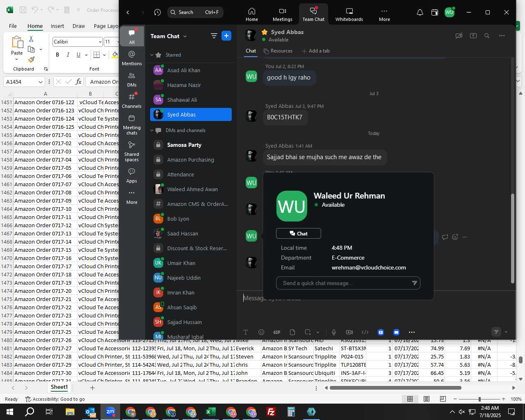Click Format Painter brush in Excel
Image resolution: width=525 pixels, height=420 pixels.
pyautogui.click(x=31, y=59)
